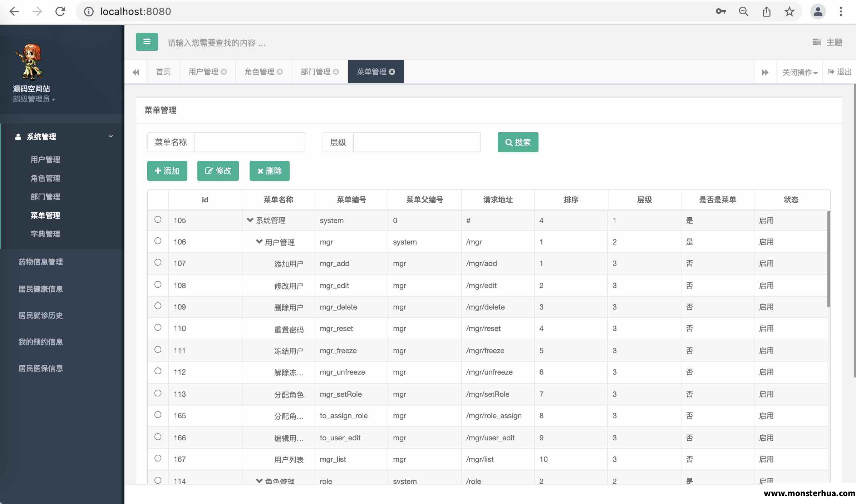
Task: Open the browser profile avatar
Action: coord(818,11)
